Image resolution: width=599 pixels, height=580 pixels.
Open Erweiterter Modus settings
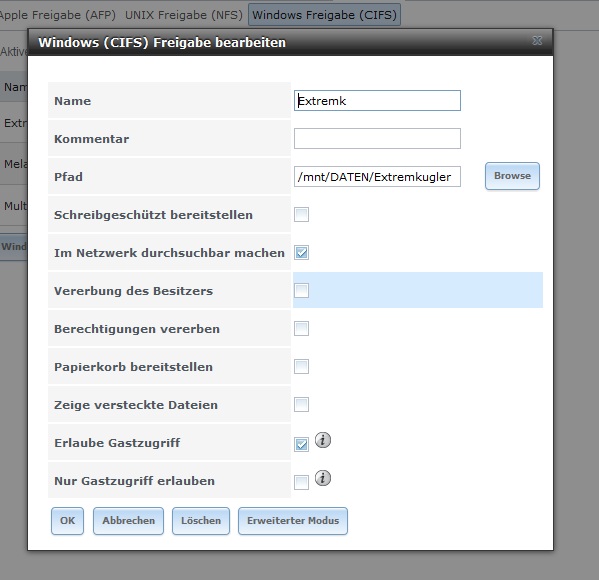pos(293,521)
